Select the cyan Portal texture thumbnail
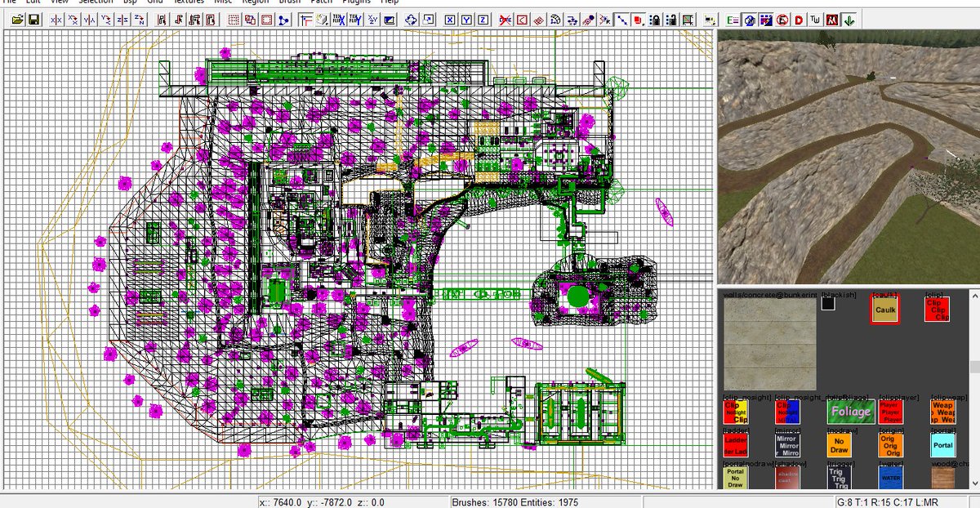The width and height of the screenshot is (980, 508). click(942, 445)
